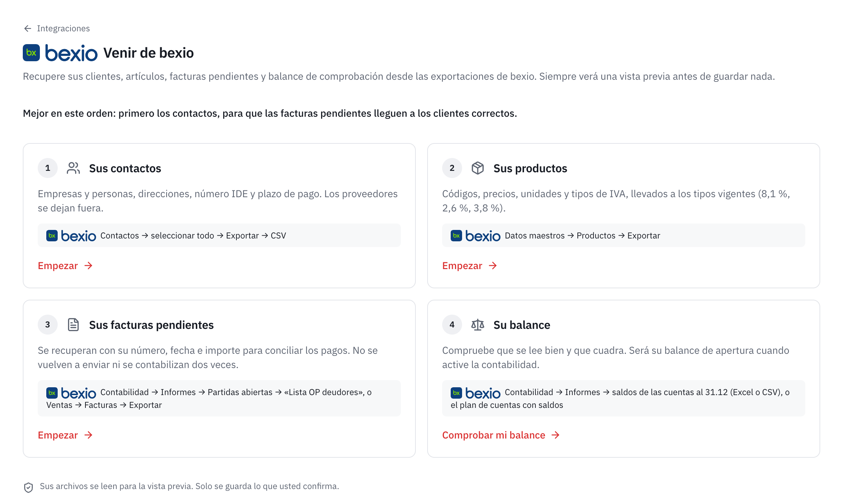Click the balance description about balance de apertura
Screen dimensions: 843x504
[x=616, y=357]
